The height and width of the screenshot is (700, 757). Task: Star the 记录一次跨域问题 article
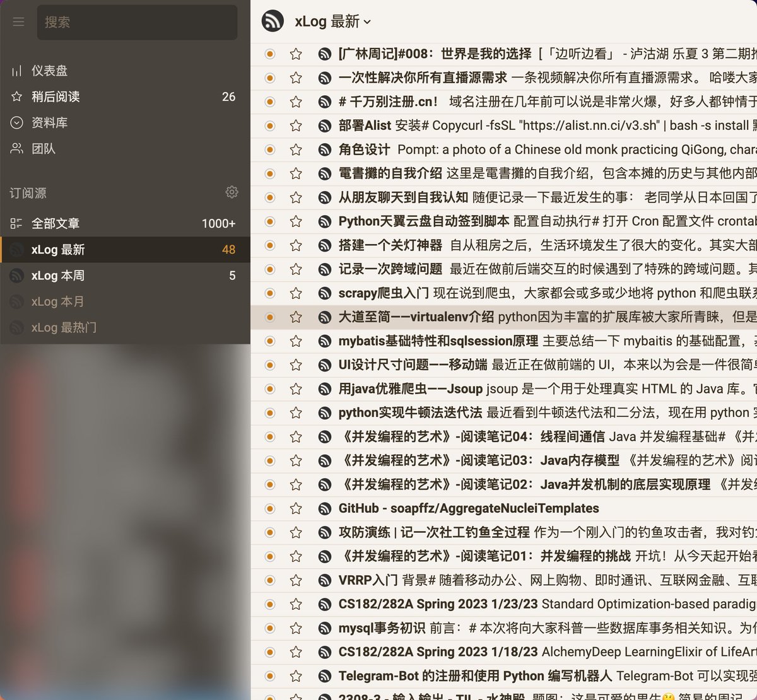click(x=296, y=269)
